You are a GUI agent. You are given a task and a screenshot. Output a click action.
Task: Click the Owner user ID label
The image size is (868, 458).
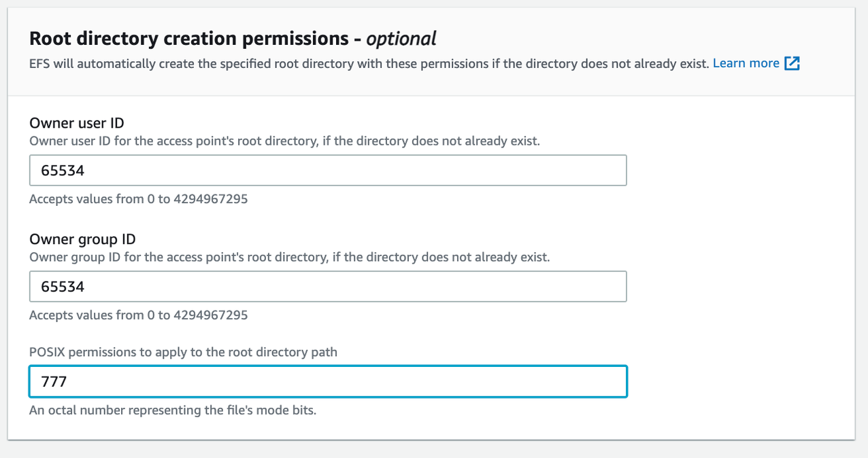tap(76, 123)
